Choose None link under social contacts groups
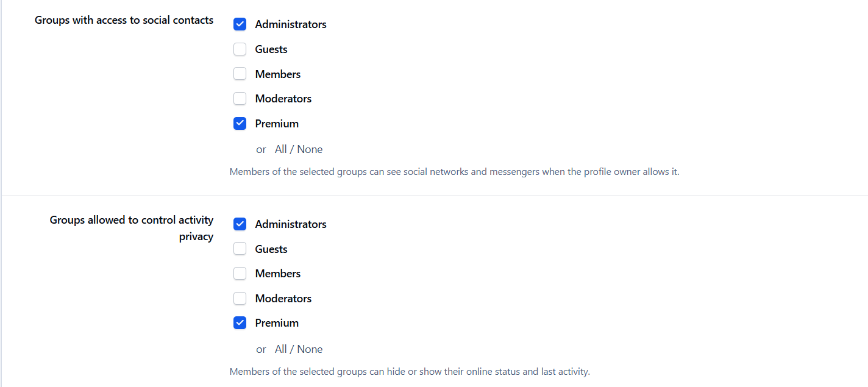This screenshot has width=868, height=387. click(x=310, y=149)
